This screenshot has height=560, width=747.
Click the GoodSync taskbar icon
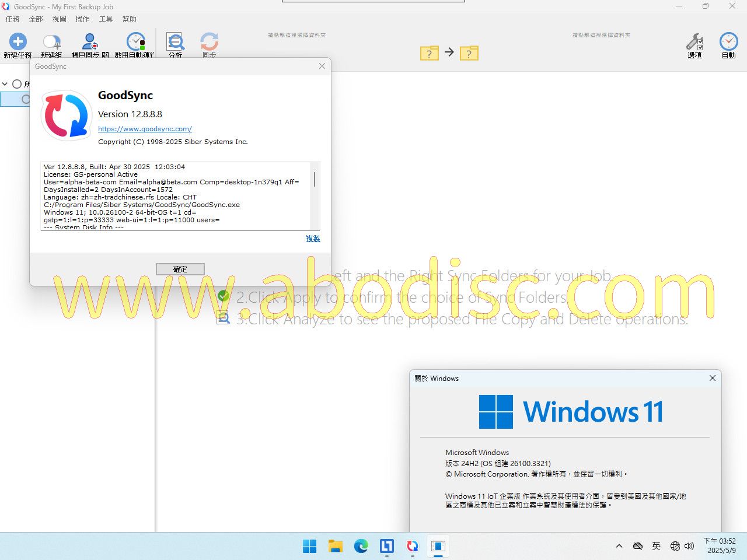(x=413, y=546)
